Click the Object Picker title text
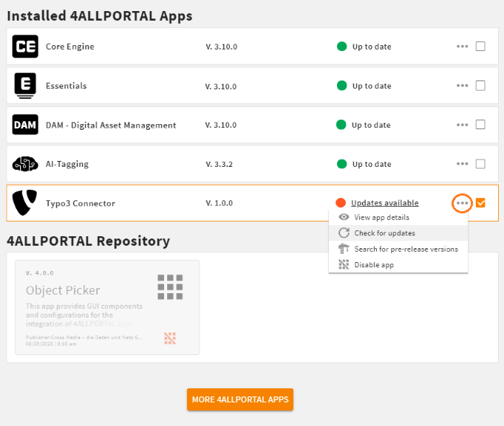Image resolution: width=504 pixels, height=426 pixels. [63, 290]
